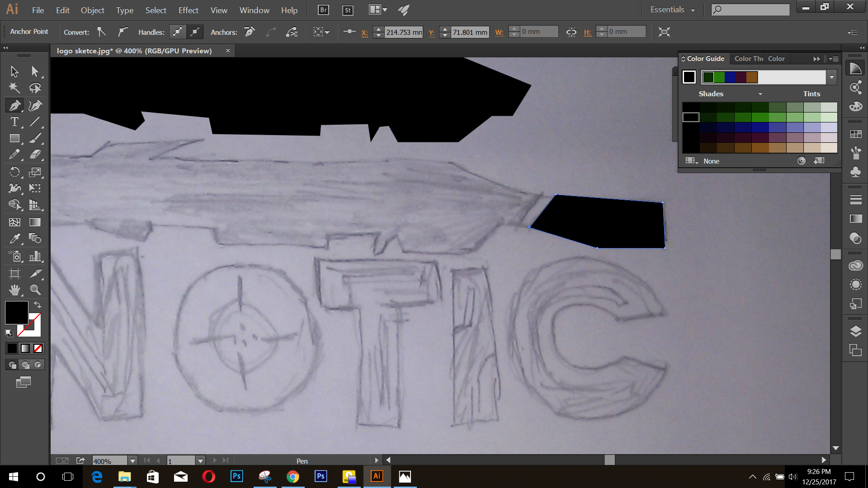Select the Rectangle tool

pyautogui.click(x=14, y=138)
